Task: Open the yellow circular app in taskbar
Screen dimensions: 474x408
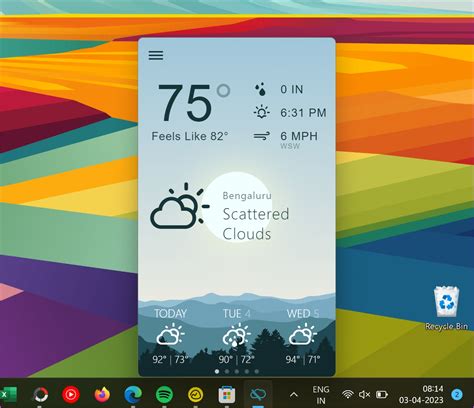Action: point(195,395)
